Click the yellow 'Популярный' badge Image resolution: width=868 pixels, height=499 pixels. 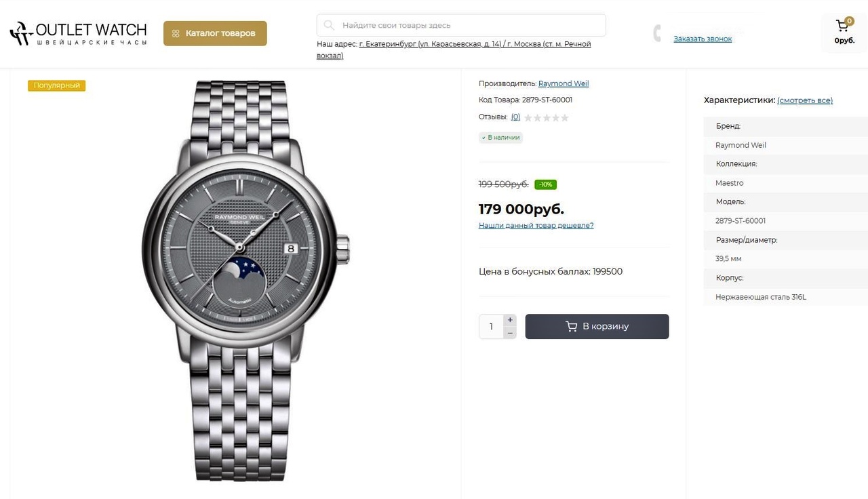click(x=57, y=85)
